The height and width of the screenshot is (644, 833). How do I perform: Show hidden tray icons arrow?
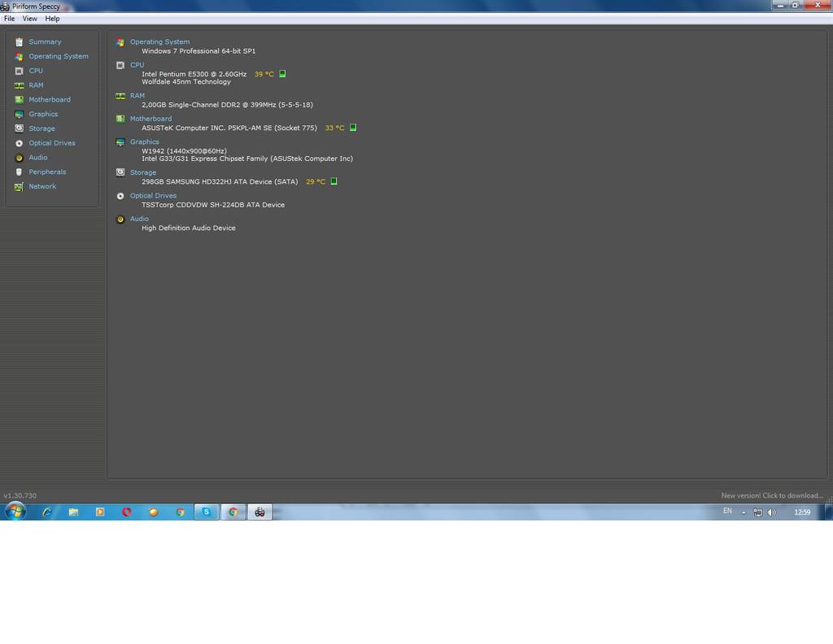point(744,512)
